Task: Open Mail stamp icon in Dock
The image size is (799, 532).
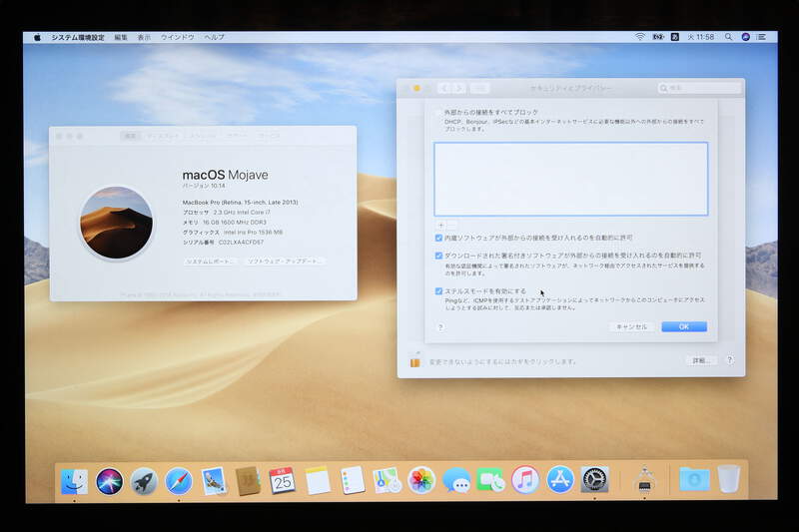Action: (x=214, y=481)
